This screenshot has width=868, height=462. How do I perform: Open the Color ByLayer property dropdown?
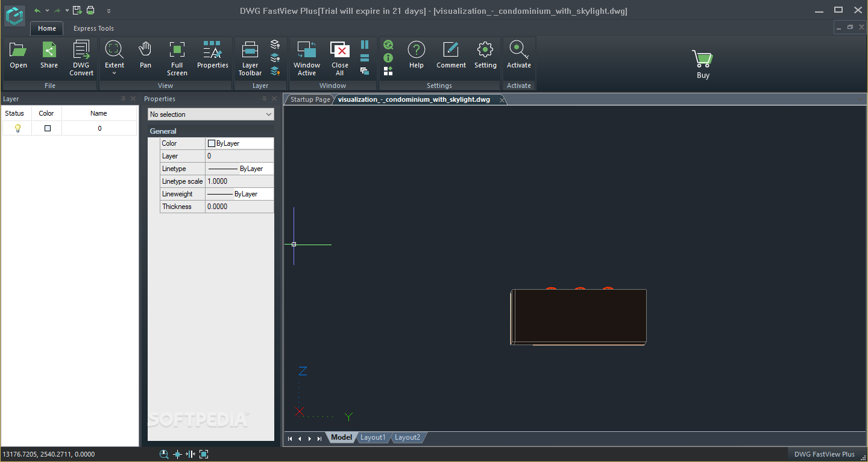[239, 143]
